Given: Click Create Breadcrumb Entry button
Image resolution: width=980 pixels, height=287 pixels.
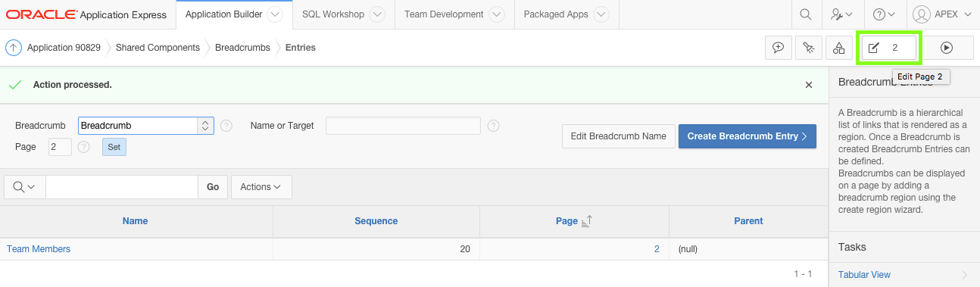Looking at the screenshot, I should (747, 136).
